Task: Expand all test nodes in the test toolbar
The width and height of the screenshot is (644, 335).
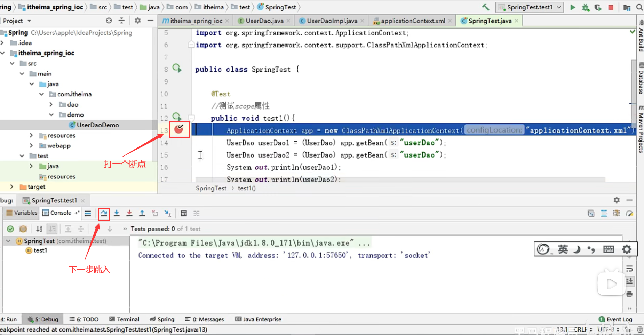Action: click(68, 229)
